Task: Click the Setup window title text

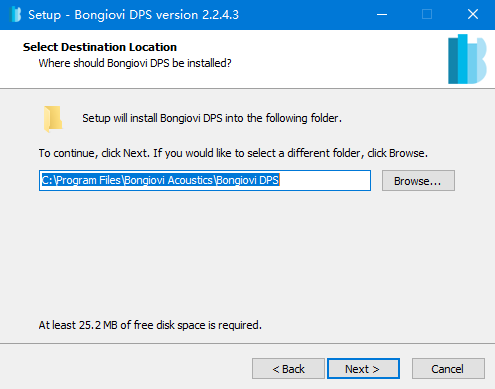Action: [133, 15]
